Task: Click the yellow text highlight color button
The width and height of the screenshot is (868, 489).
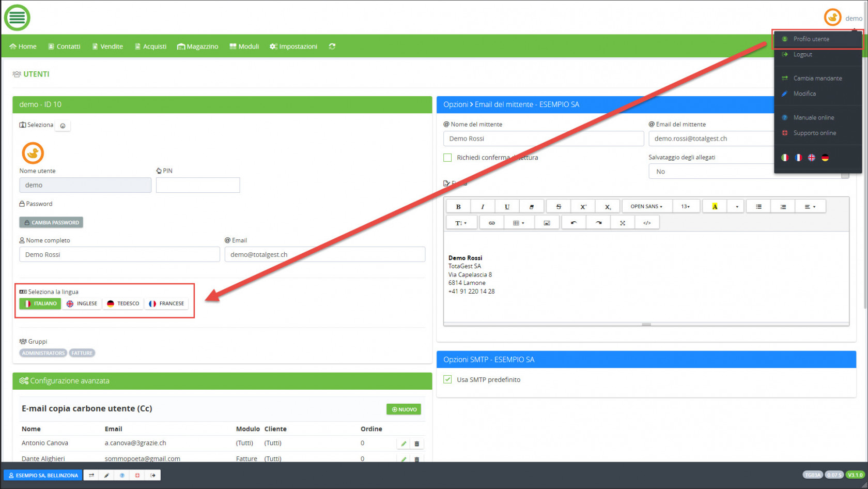Action: pos(715,207)
